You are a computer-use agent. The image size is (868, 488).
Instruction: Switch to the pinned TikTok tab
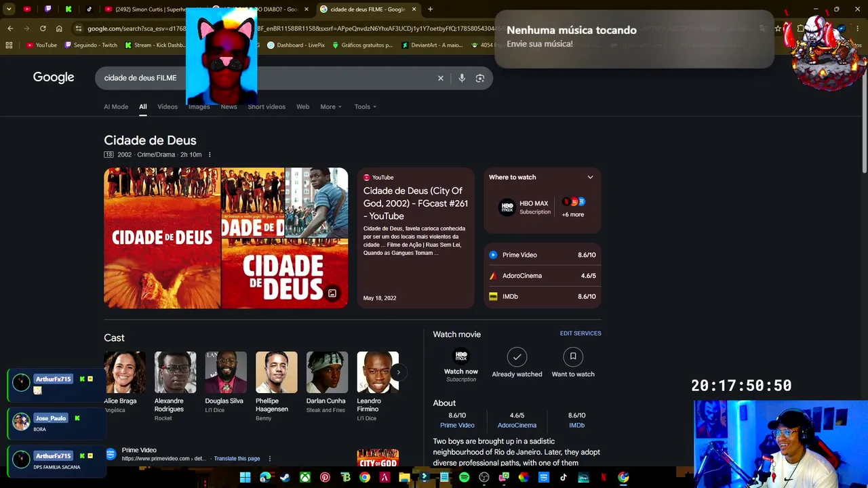89,9
